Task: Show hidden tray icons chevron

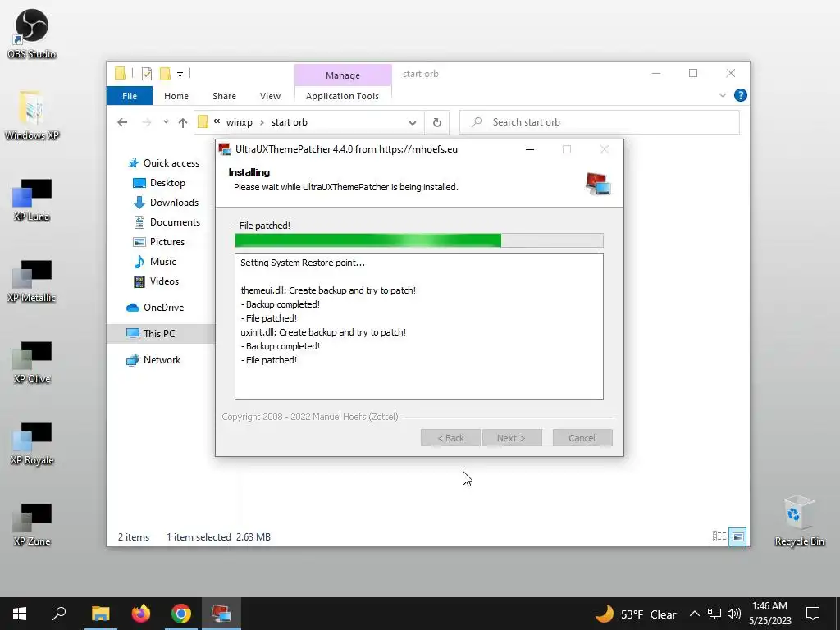Action: coord(694,614)
